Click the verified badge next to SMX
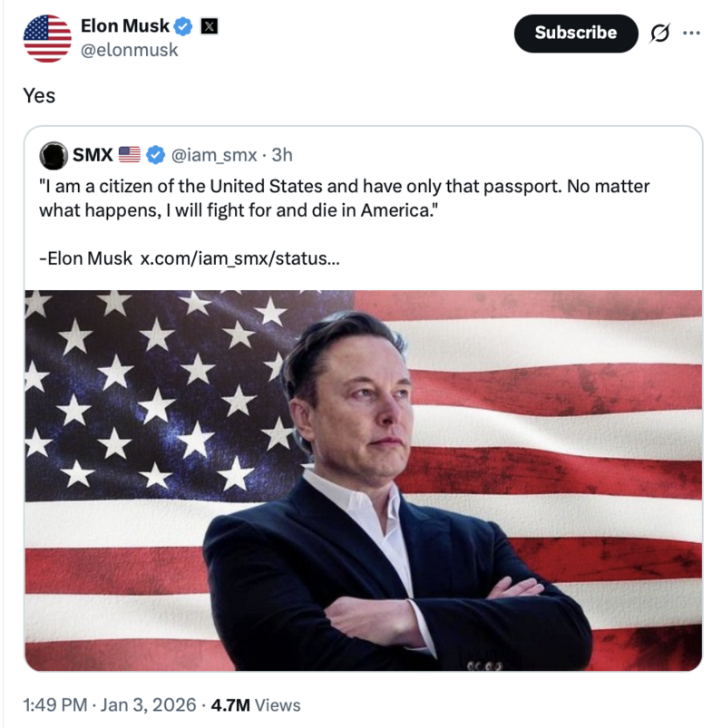The width and height of the screenshot is (722, 728). coord(154,156)
